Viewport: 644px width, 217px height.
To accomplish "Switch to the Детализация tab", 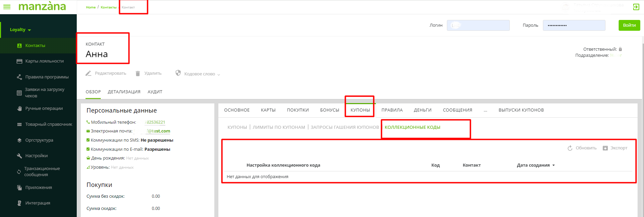I will [124, 92].
